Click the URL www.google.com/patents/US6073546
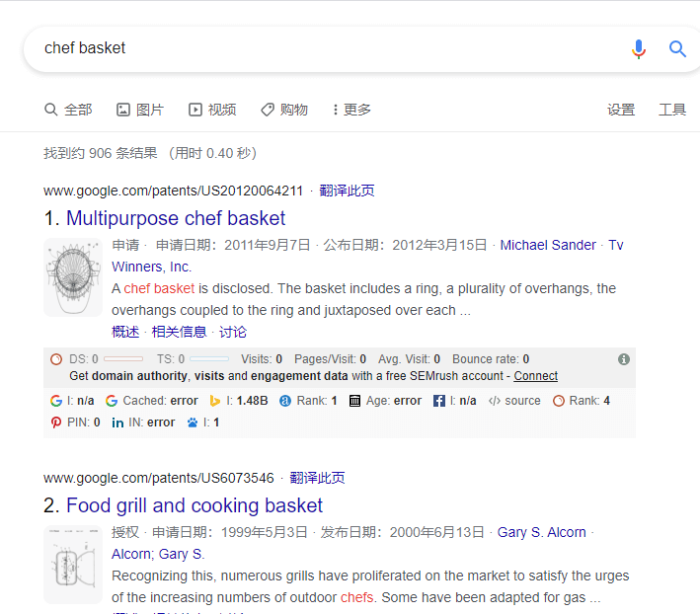The width and height of the screenshot is (700, 614). (x=159, y=479)
